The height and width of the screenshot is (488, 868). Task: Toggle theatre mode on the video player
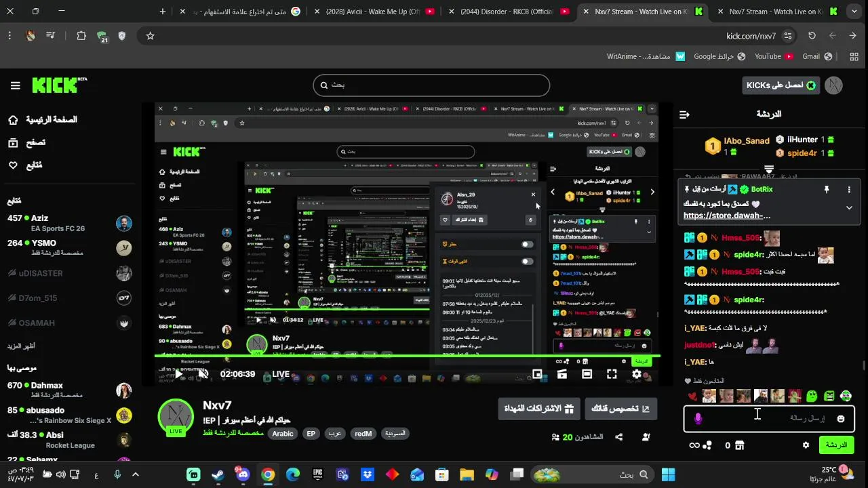(587, 374)
